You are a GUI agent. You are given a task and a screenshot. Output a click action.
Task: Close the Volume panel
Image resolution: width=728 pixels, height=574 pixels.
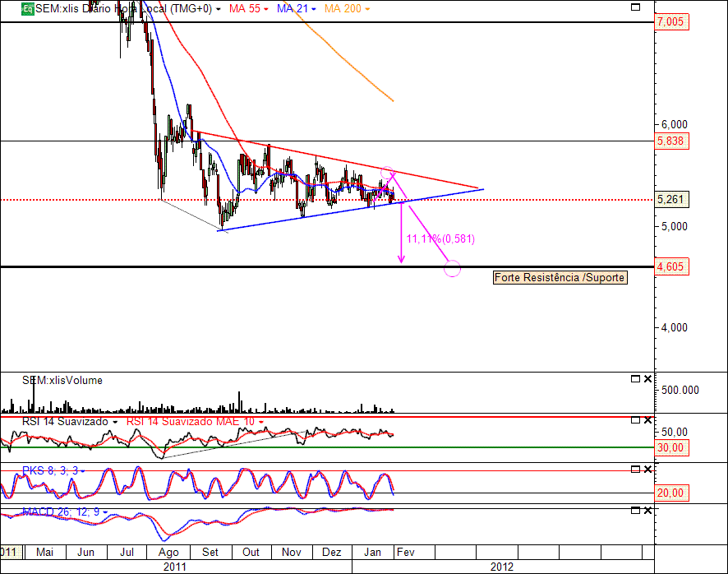pos(648,379)
